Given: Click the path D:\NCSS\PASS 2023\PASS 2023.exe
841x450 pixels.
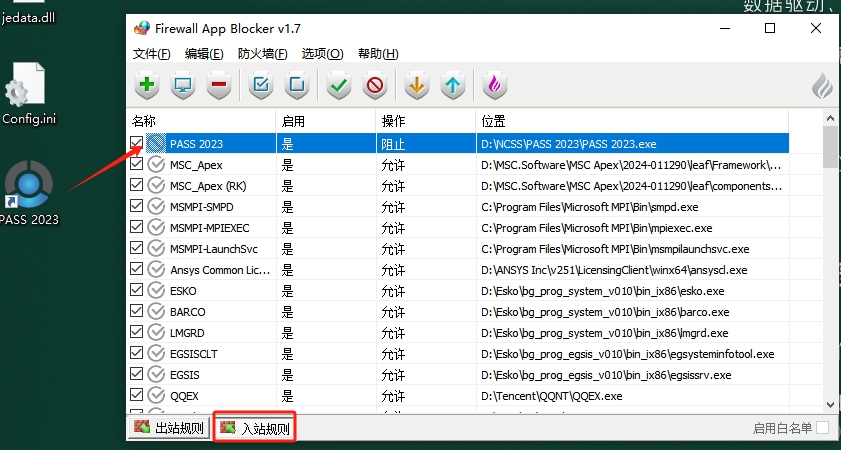Looking at the screenshot, I should pos(569,144).
